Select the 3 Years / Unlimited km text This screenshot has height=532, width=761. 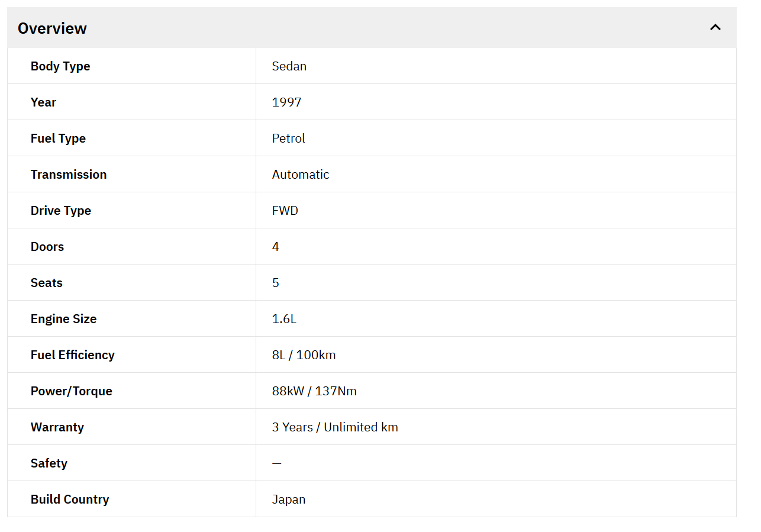335,427
